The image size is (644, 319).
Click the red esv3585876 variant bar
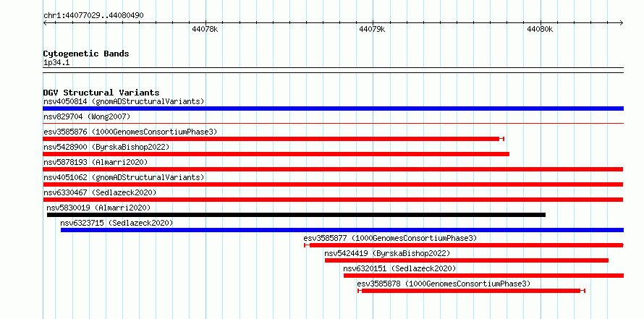[x=274, y=139]
